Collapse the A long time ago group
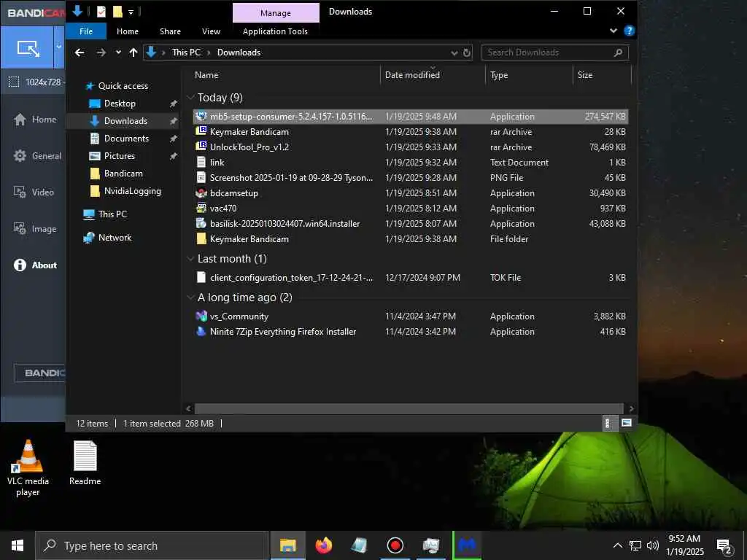Screen dimensions: 747x560 (x=190, y=297)
